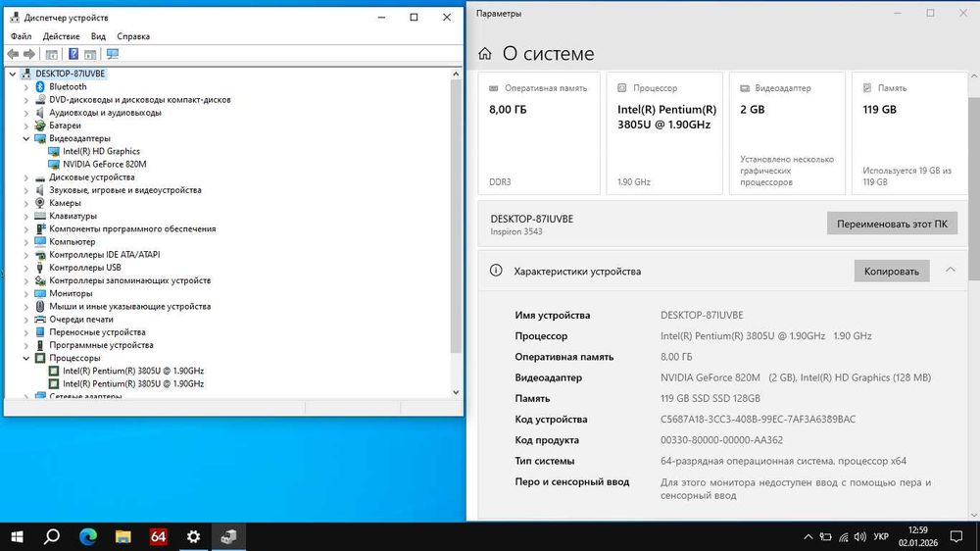Image resolution: width=980 pixels, height=551 pixels.
Task: Click the blue question-mark Help toolbar icon
Action: [x=73, y=54]
